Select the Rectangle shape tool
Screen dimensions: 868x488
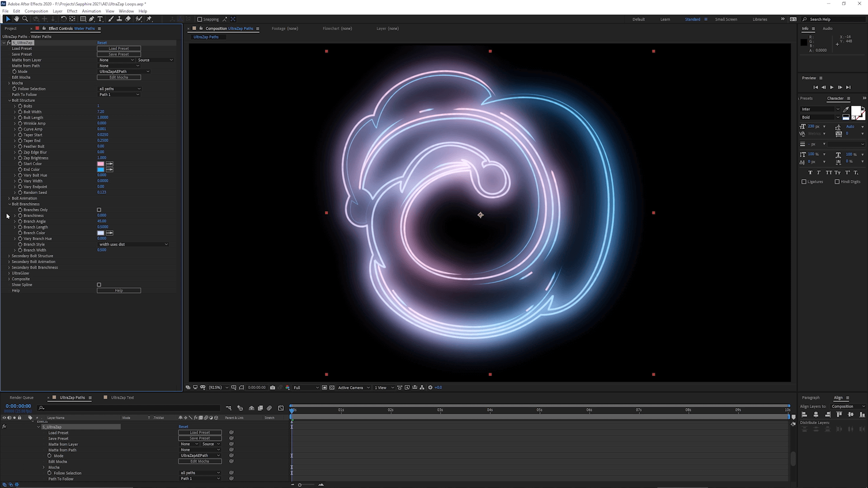83,19
